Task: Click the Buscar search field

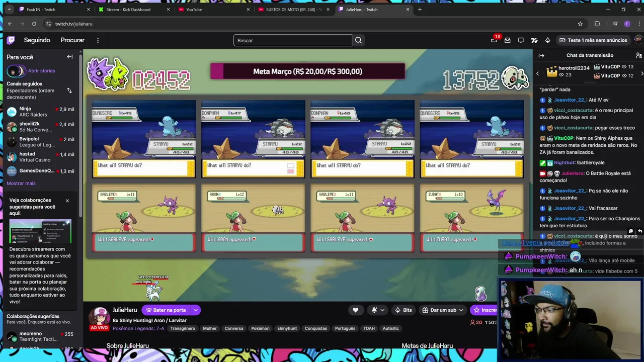Action: [292, 40]
